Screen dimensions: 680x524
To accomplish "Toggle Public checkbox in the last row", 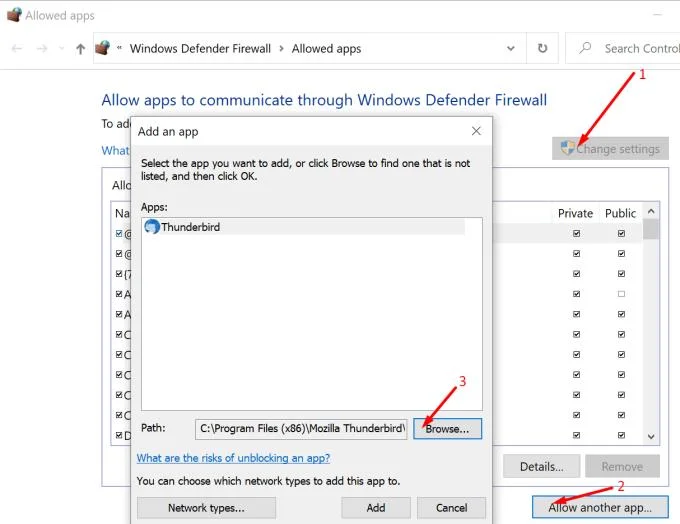I will (621, 435).
